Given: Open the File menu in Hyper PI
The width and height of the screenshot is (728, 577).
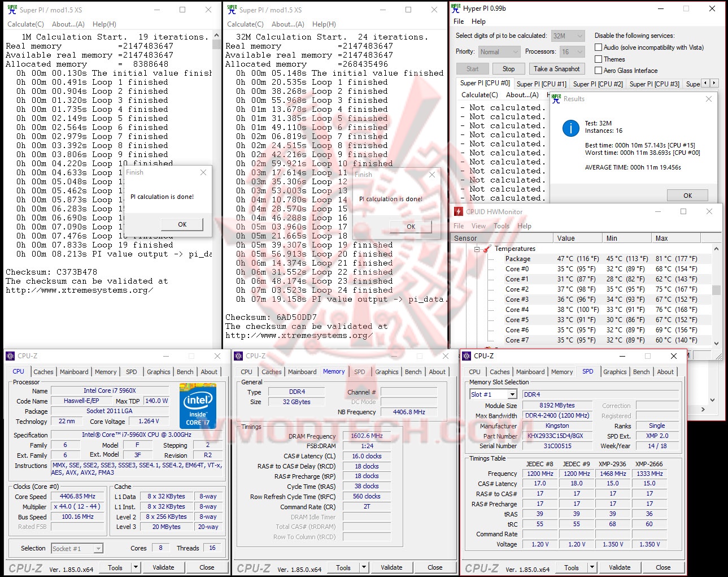Looking at the screenshot, I should [459, 21].
